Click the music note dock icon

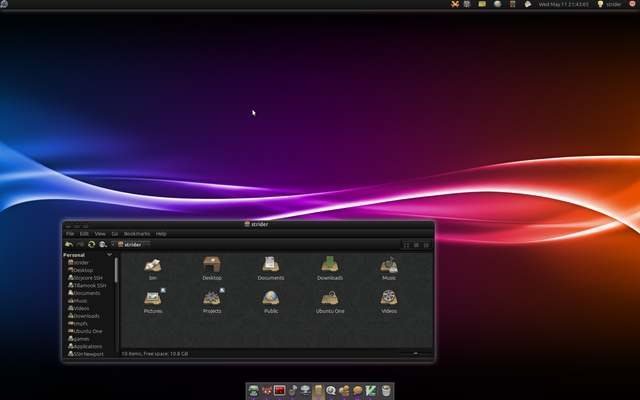(293, 390)
